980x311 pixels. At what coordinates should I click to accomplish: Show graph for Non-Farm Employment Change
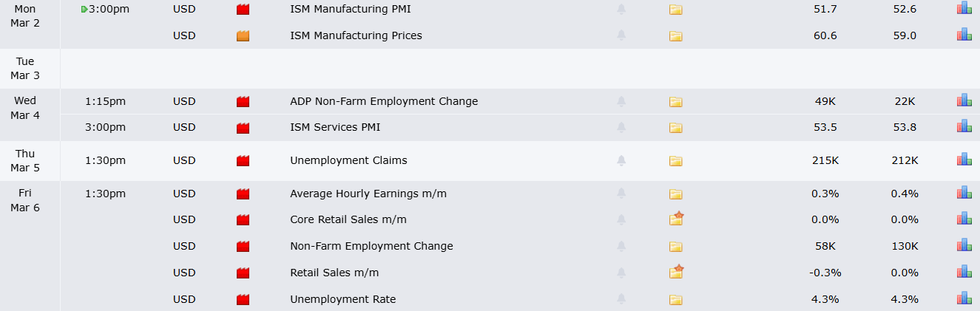click(964, 246)
